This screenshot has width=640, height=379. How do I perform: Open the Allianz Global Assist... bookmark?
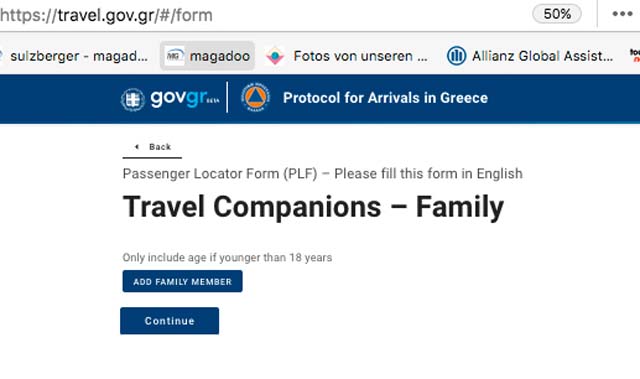tap(530, 56)
